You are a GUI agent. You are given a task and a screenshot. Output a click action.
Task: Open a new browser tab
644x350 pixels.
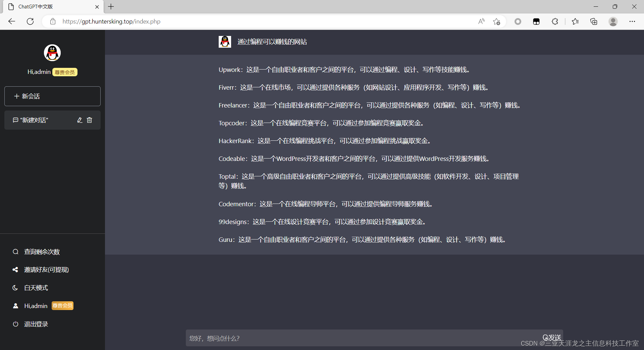coord(111,7)
